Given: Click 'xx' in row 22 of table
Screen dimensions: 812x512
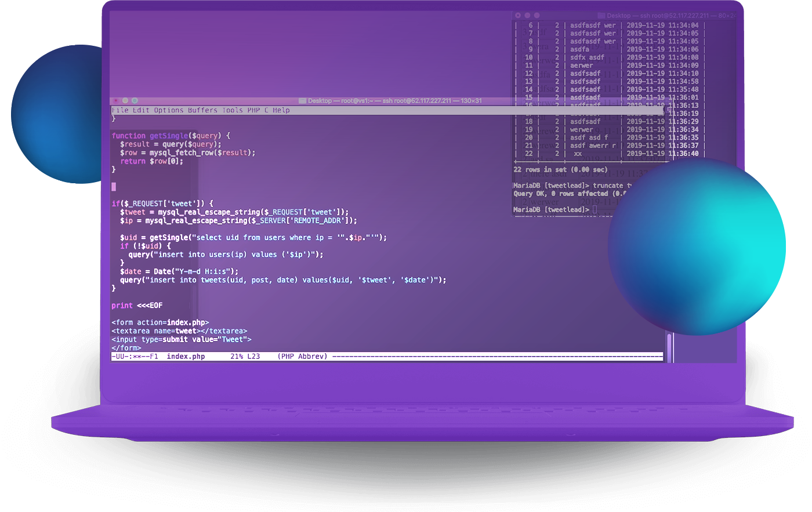Looking at the screenshot, I should pos(578,154).
